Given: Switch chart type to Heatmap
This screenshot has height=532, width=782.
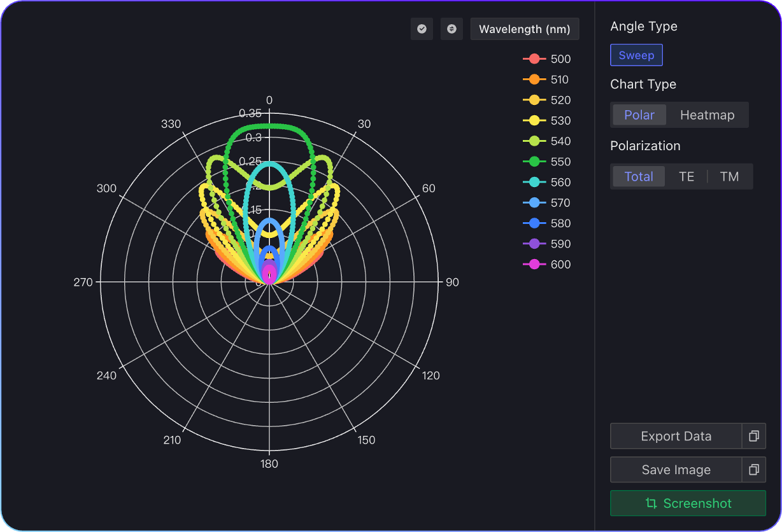Looking at the screenshot, I should [x=707, y=115].
